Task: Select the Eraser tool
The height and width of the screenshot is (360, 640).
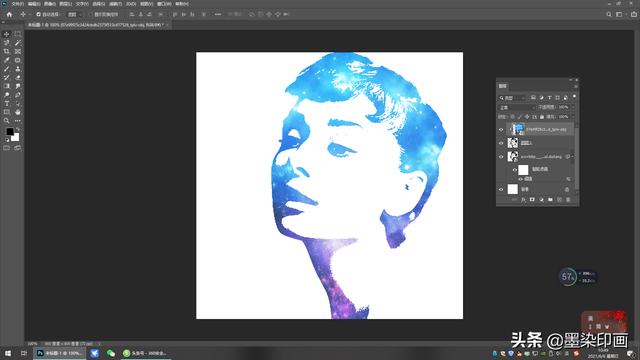Action: coord(18,78)
